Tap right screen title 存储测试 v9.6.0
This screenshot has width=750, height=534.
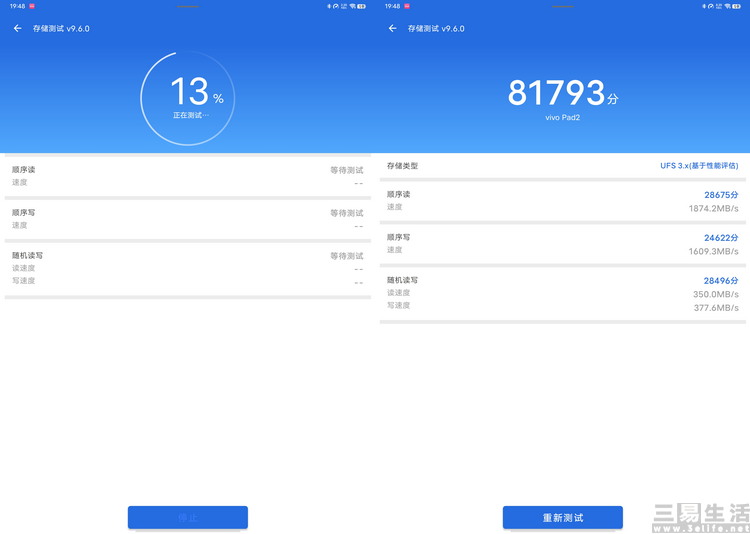436,28
